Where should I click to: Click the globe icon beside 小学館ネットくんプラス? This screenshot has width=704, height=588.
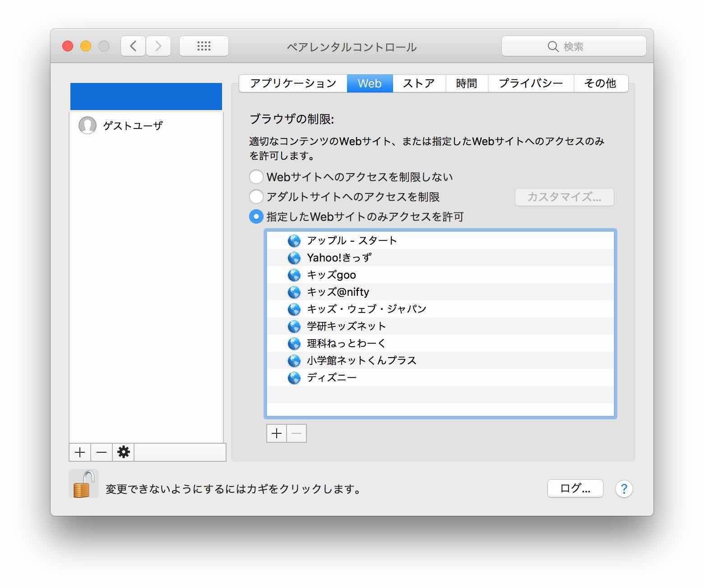tap(294, 361)
